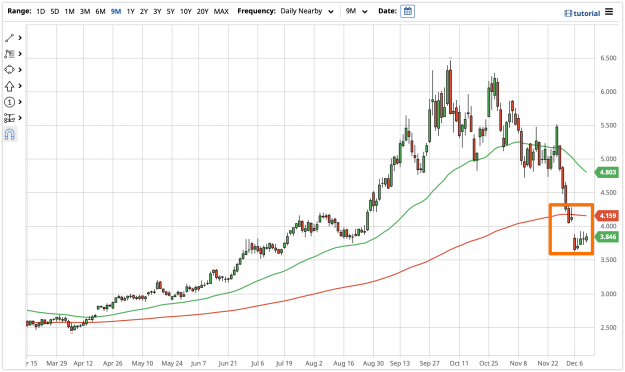Click the 6.500 price axis label
Image resolution: width=625 pixels, height=372 pixels.
coord(608,58)
